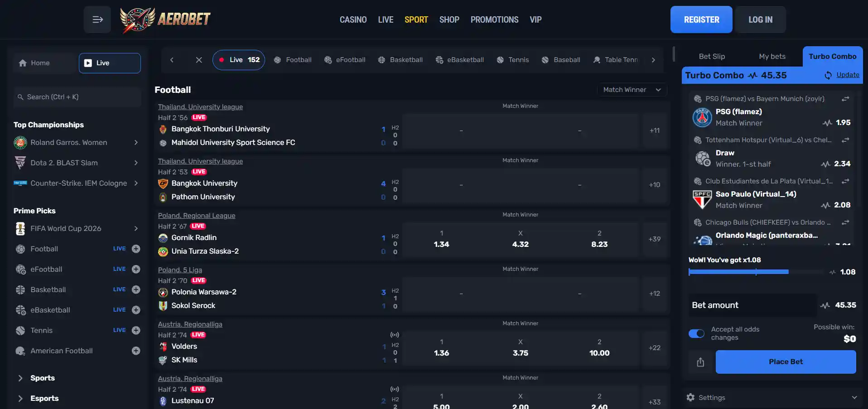Click the PSG team logo
868x409 pixels.
(x=702, y=117)
